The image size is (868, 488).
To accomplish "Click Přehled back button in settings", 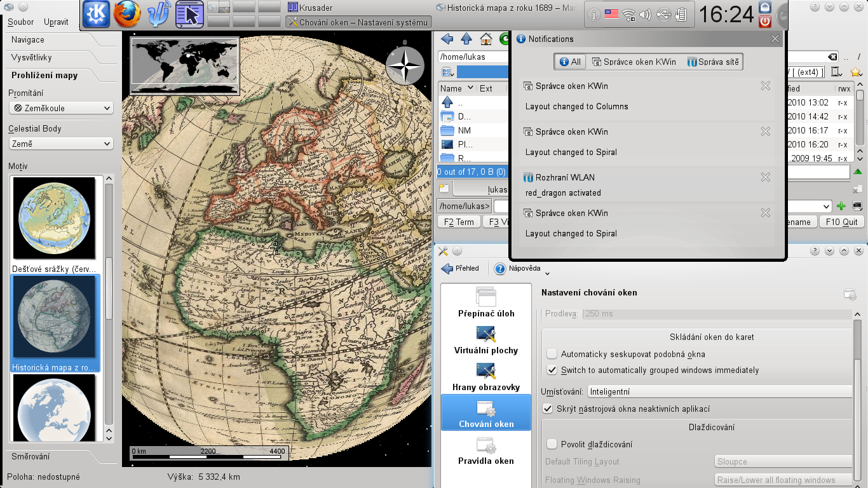I will pyautogui.click(x=460, y=268).
